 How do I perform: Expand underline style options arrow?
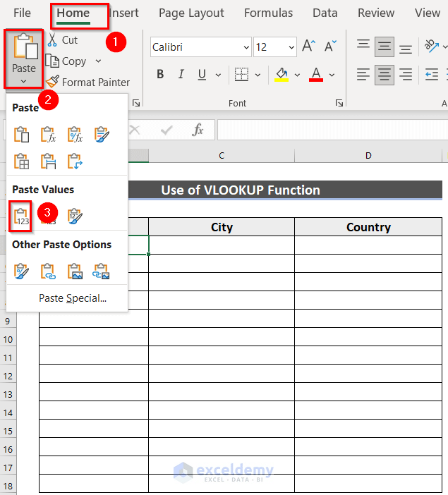pos(218,75)
